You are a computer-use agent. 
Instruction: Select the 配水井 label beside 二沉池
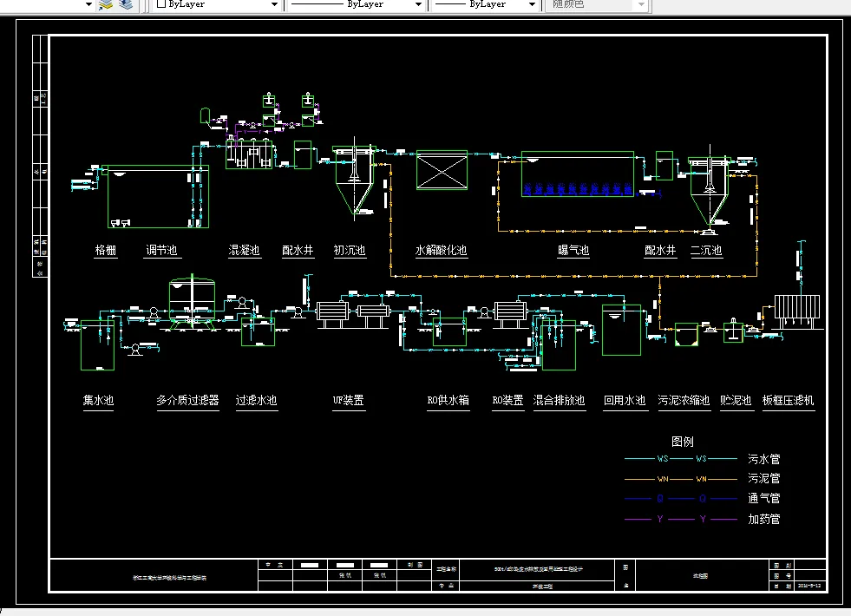tap(660, 250)
